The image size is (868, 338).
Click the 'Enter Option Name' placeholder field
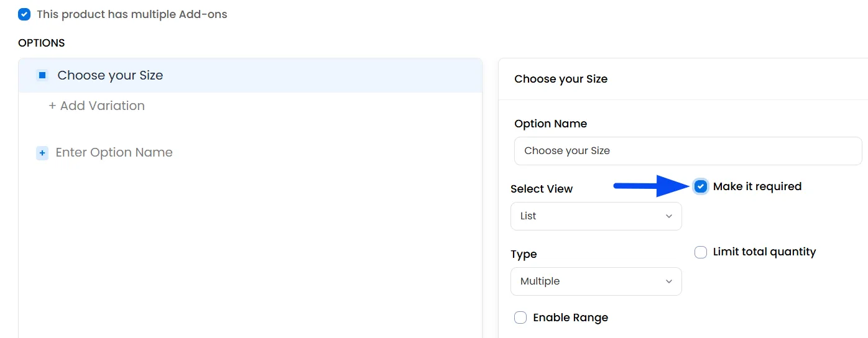[x=114, y=152]
